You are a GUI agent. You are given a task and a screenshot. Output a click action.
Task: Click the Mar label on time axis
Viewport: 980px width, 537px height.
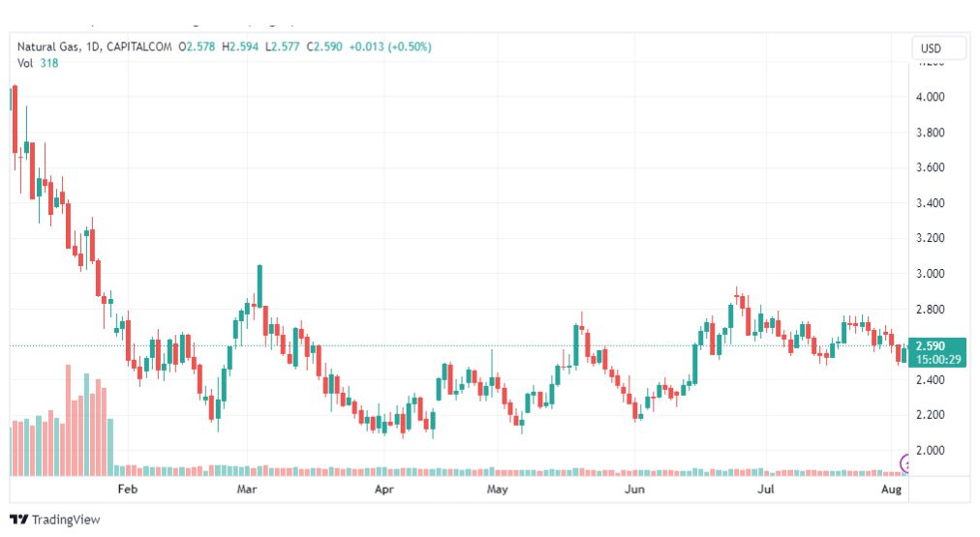[247, 489]
